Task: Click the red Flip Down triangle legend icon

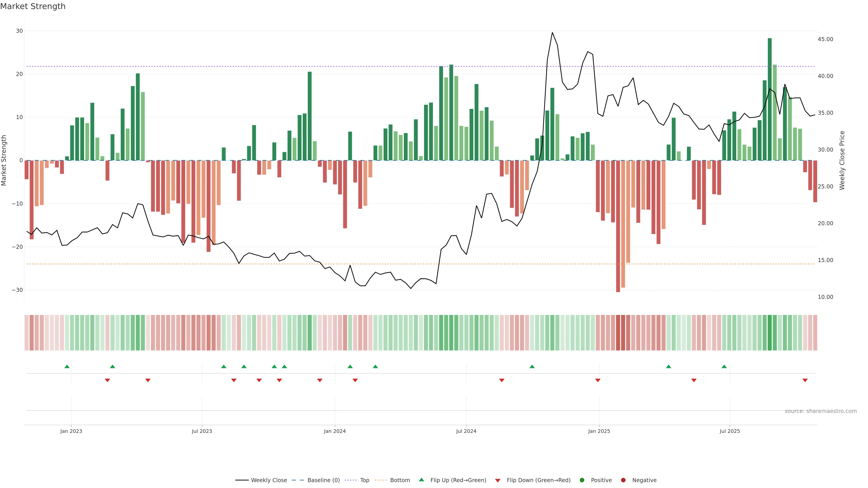Action: (x=498, y=480)
